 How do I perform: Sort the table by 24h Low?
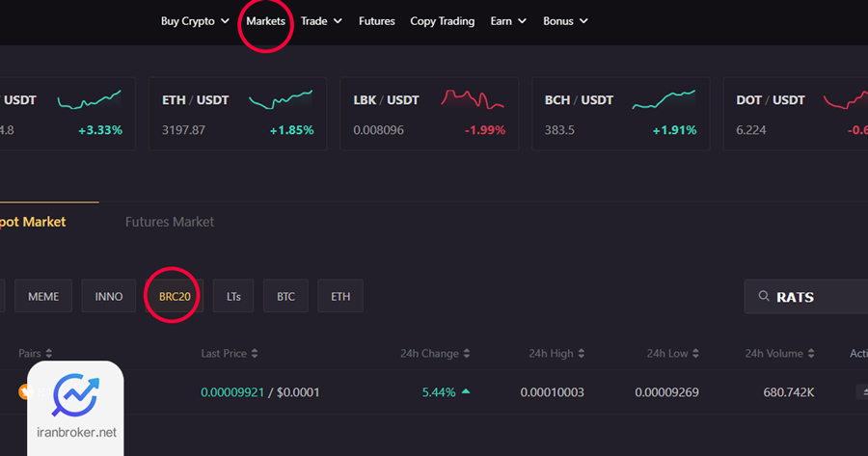click(672, 353)
